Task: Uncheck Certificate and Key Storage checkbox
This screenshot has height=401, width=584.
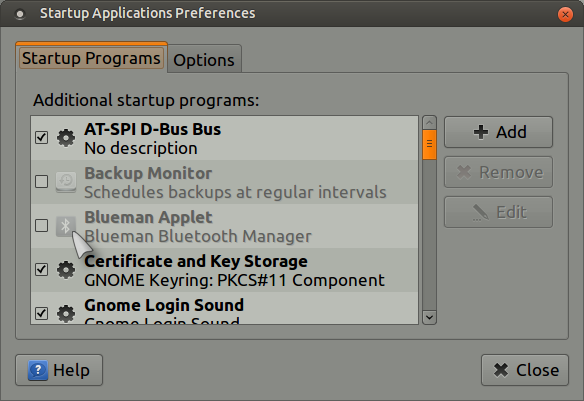Action: (x=41, y=269)
